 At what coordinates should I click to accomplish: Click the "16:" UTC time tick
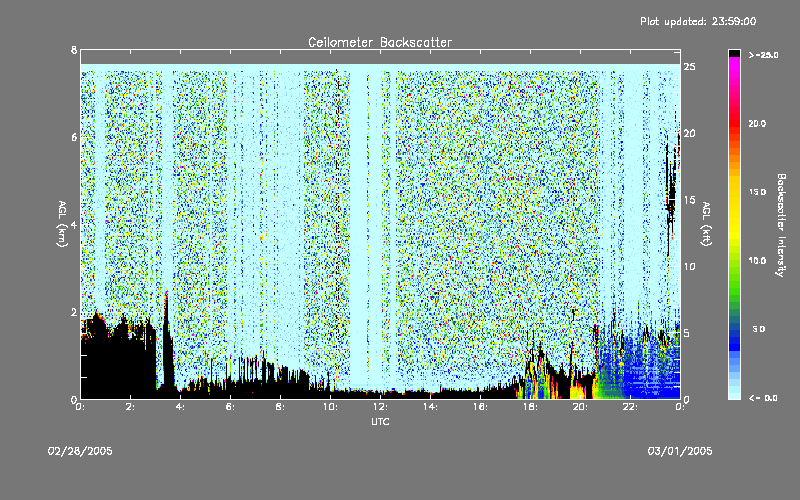(481, 407)
